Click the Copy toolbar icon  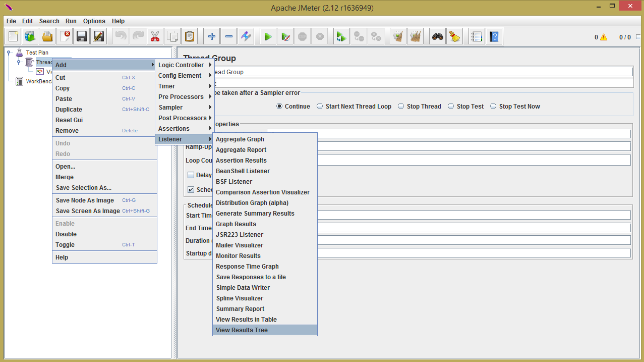coord(172,36)
